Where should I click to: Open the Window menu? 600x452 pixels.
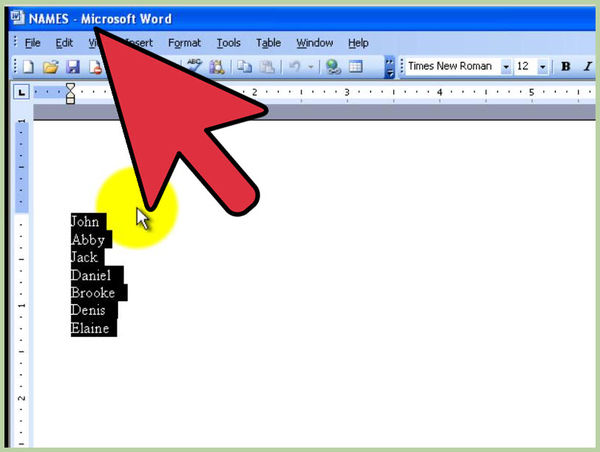[315, 43]
